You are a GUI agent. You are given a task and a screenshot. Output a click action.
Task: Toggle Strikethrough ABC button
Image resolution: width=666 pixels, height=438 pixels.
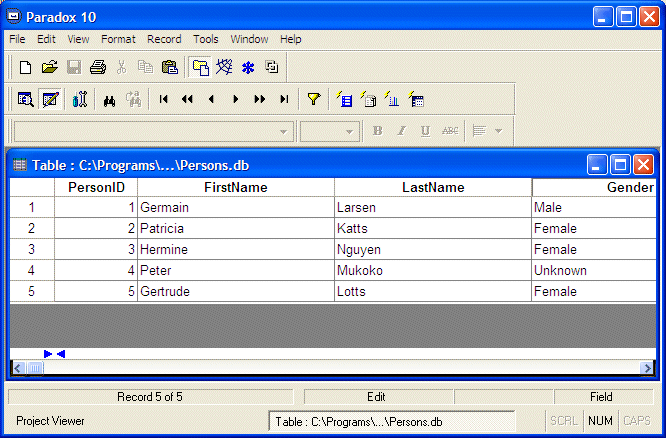(x=450, y=131)
